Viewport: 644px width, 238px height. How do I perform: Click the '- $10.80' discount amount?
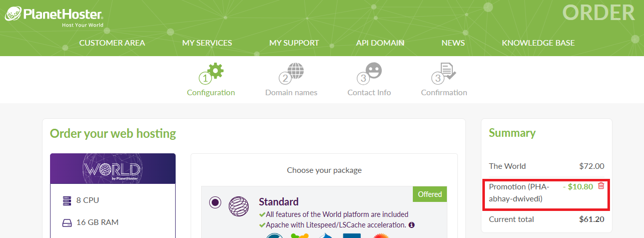[x=578, y=186]
